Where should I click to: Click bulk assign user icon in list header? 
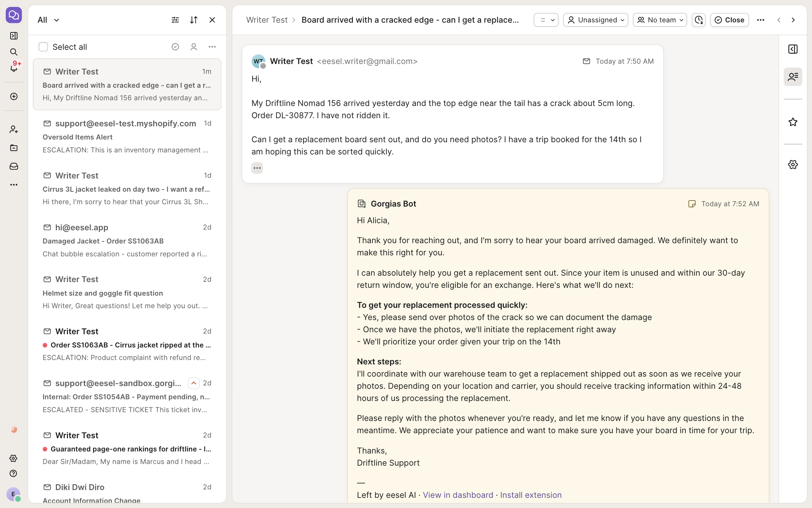point(194,47)
